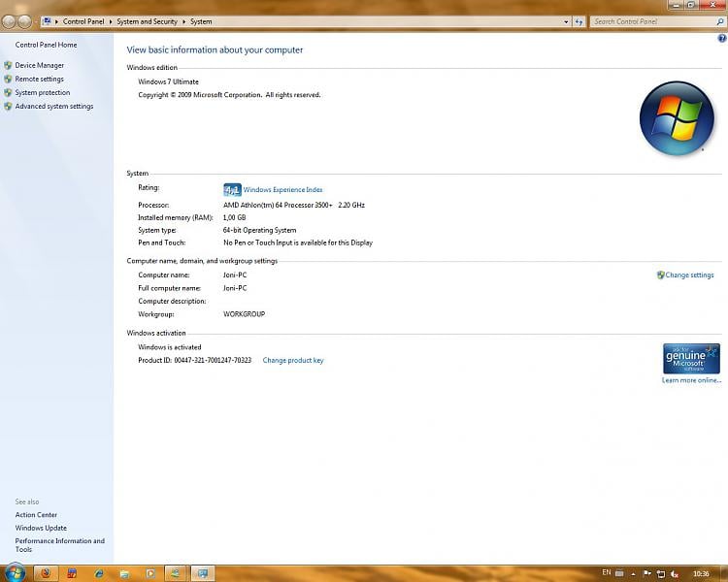Click the Windows 7 Ultimate edition text

[168, 81]
